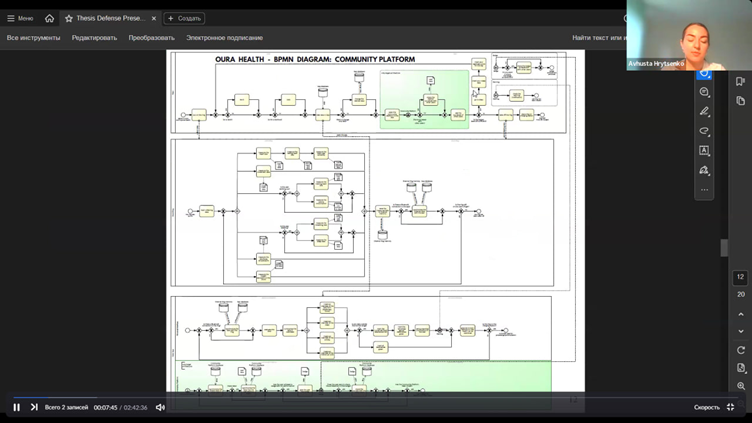Choose the highlighter pen tool
Image resolution: width=752 pixels, height=423 pixels.
[704, 111]
